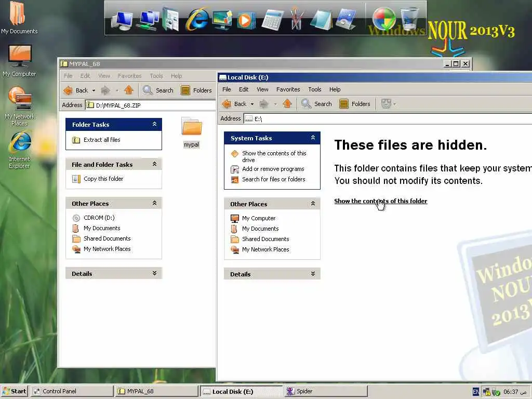This screenshot has width=532, height=399.
Task: Open Edit menu in Local Disk (E:)
Action: pyautogui.click(x=244, y=89)
